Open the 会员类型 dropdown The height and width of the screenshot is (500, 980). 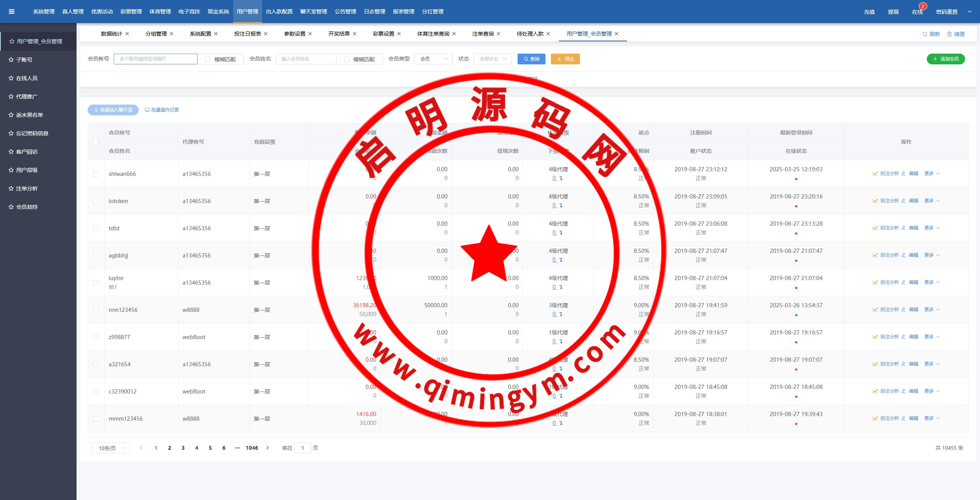click(433, 59)
